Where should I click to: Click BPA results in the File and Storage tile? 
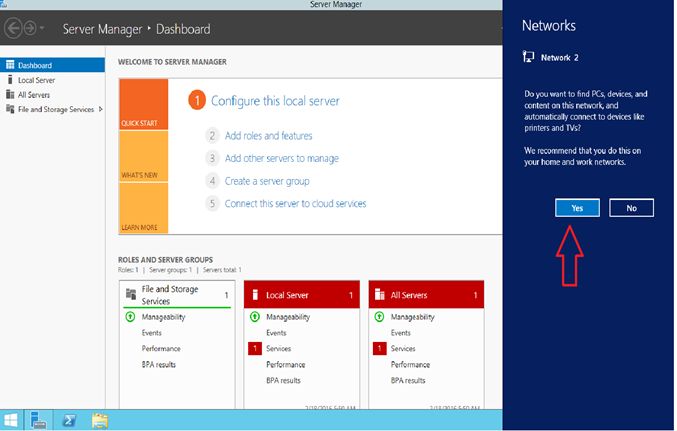[x=158, y=364]
